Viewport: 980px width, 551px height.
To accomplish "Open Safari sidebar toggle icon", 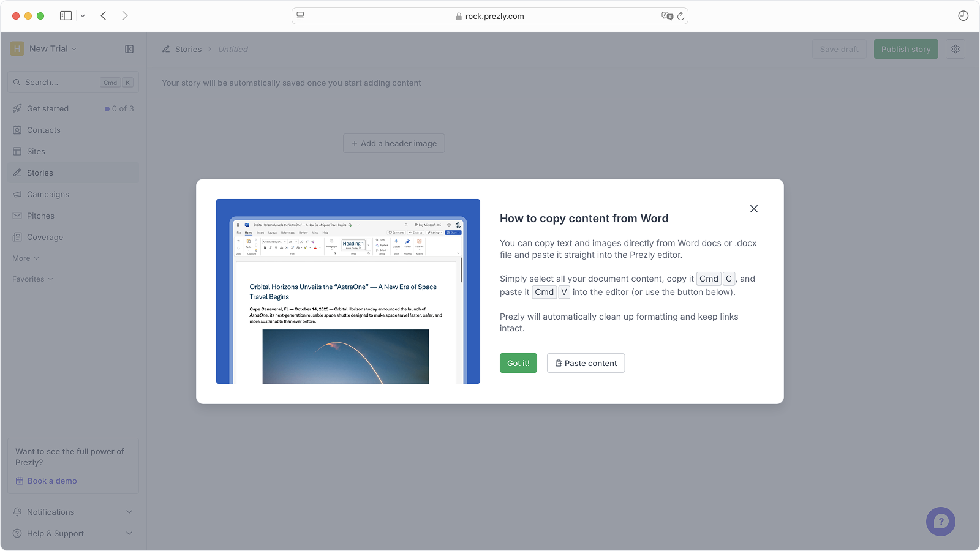I will pos(66,16).
